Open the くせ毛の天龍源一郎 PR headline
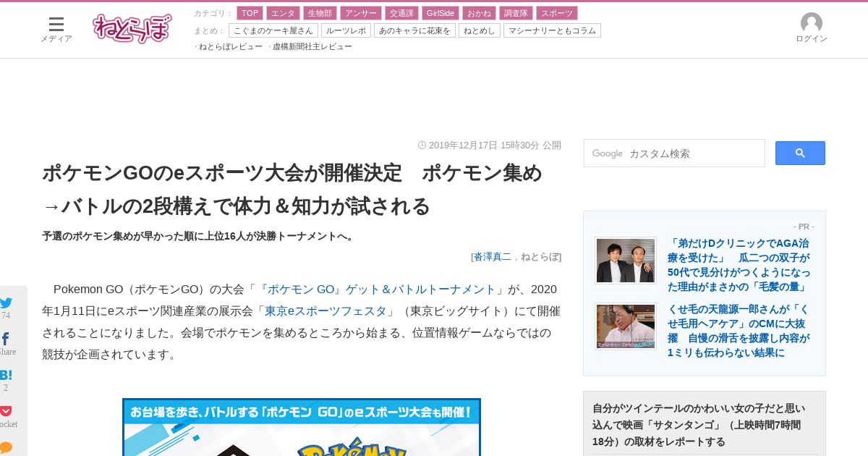868x456 pixels. [x=739, y=331]
